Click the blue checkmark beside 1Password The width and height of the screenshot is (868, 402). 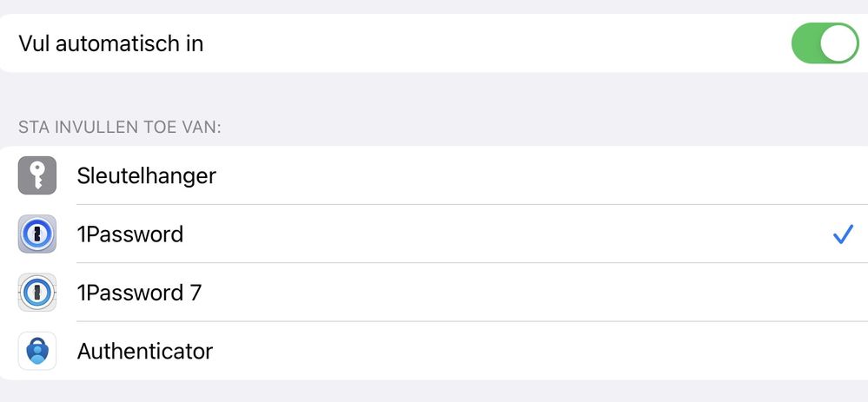pyautogui.click(x=842, y=234)
